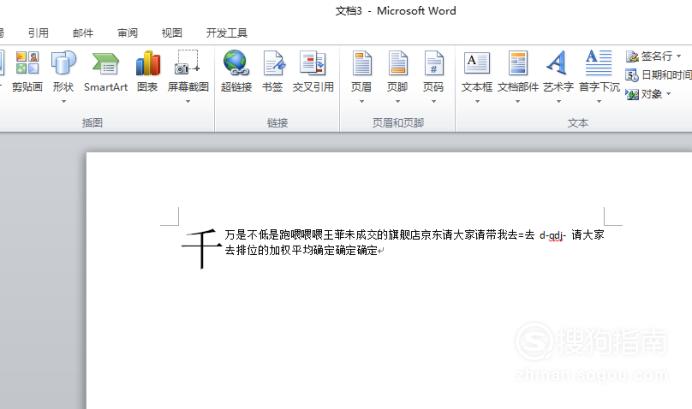Insert a Clip Art (剪贴画) picture

pyautogui.click(x=27, y=71)
